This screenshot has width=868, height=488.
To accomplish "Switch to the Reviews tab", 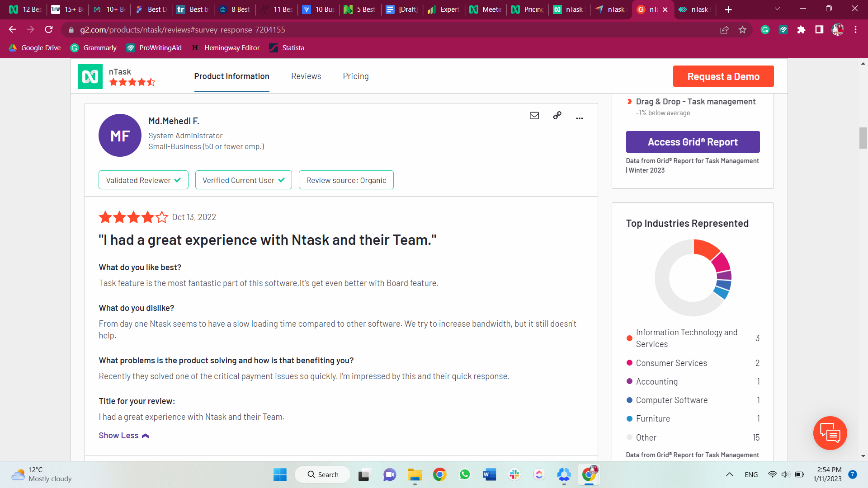I will (x=306, y=76).
